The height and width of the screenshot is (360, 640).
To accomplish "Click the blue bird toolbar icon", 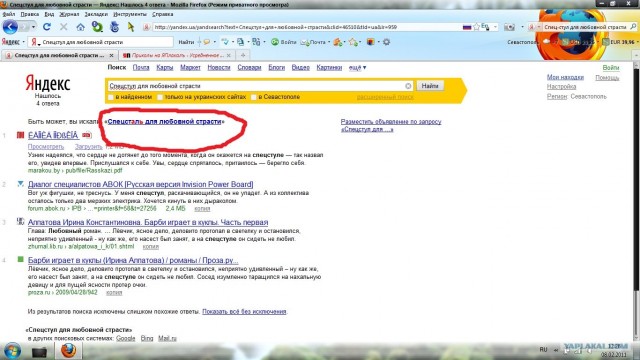I will point(114,27).
